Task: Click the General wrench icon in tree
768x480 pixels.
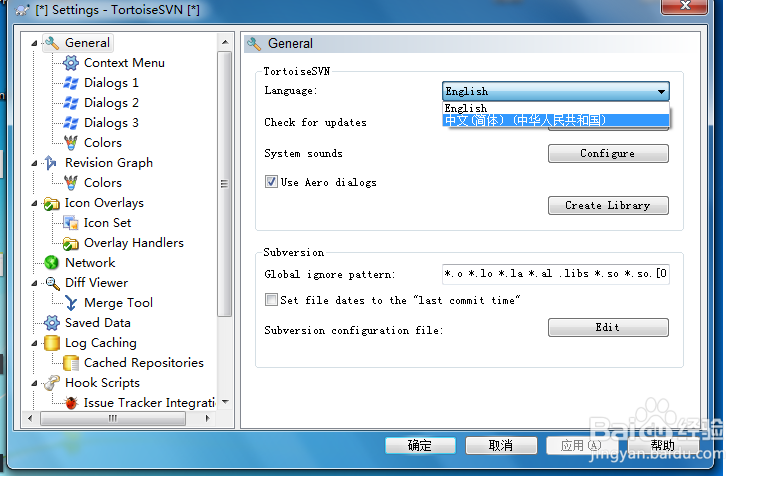Action: click(52, 43)
